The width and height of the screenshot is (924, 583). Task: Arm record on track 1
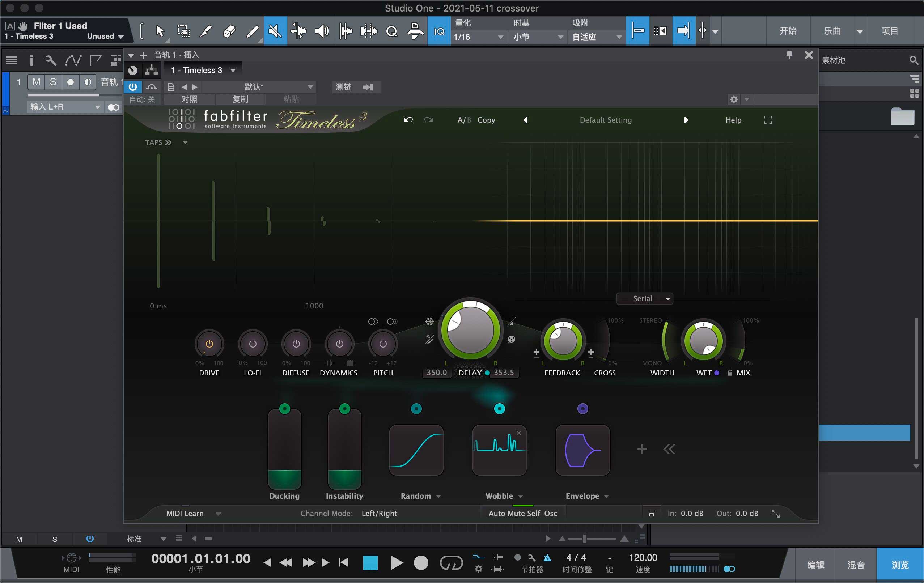point(70,82)
